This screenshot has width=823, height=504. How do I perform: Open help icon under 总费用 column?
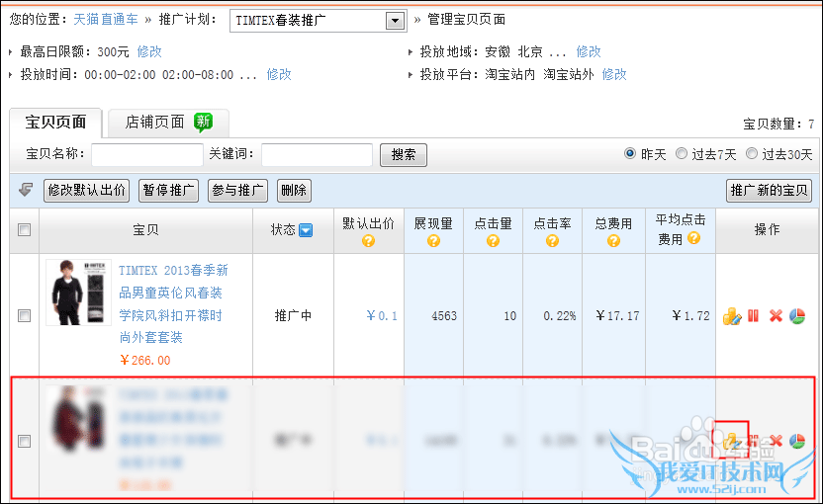(x=613, y=241)
